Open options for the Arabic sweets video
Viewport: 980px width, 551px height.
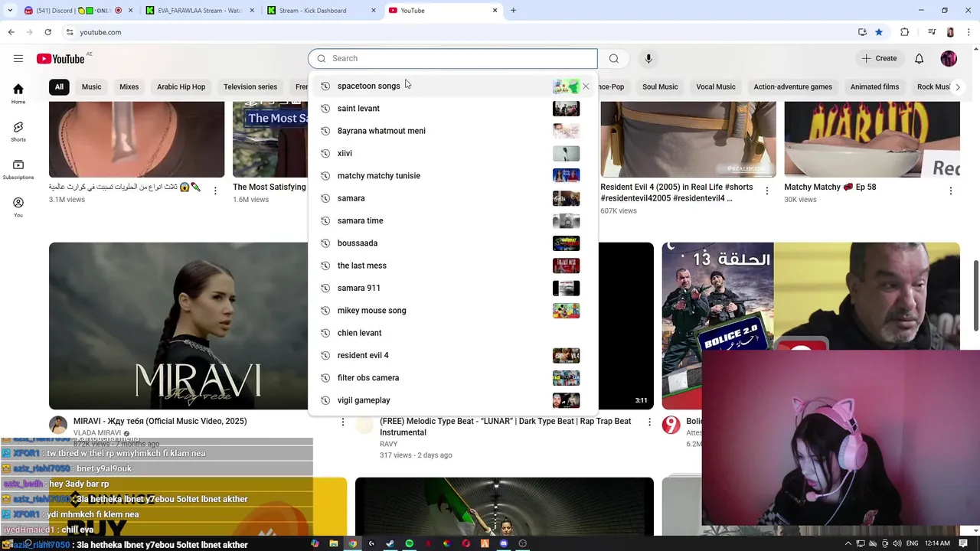click(x=215, y=191)
